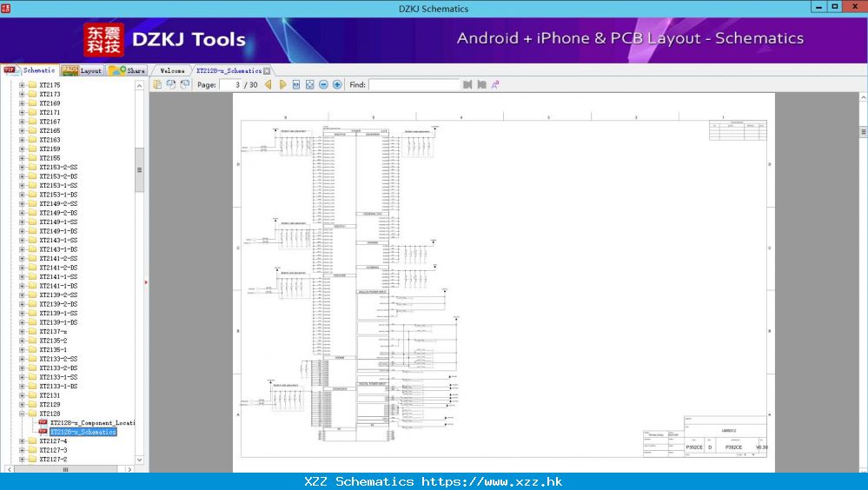Expand the XT2155 folder

(x=22, y=158)
